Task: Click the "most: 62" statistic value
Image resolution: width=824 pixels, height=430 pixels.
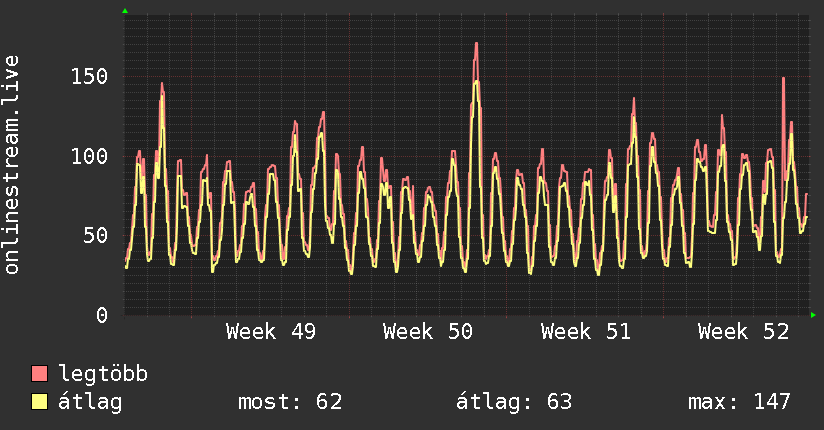Action: point(290,402)
